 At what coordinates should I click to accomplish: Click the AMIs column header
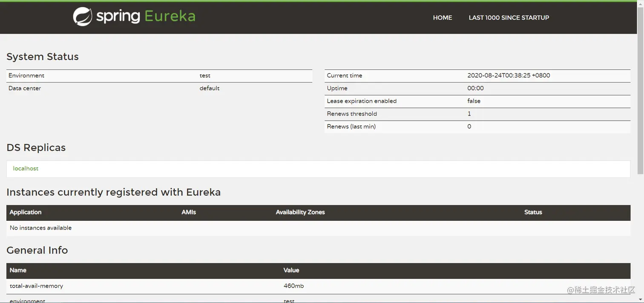click(x=189, y=212)
